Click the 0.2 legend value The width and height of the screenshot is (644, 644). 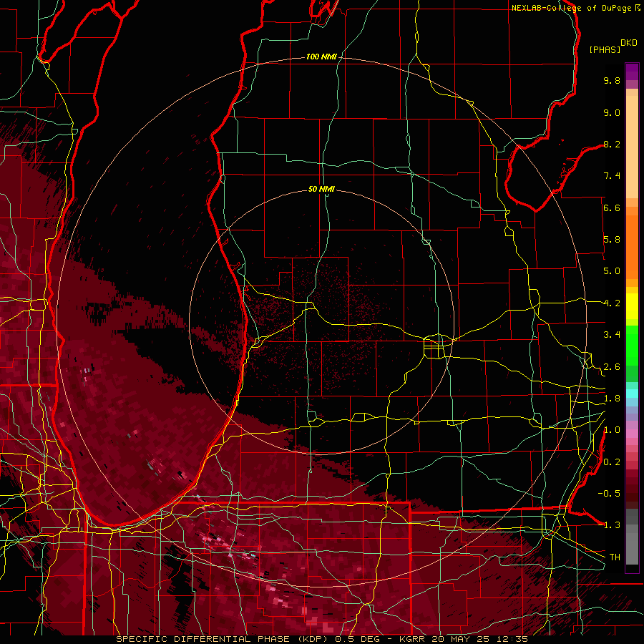(612, 462)
